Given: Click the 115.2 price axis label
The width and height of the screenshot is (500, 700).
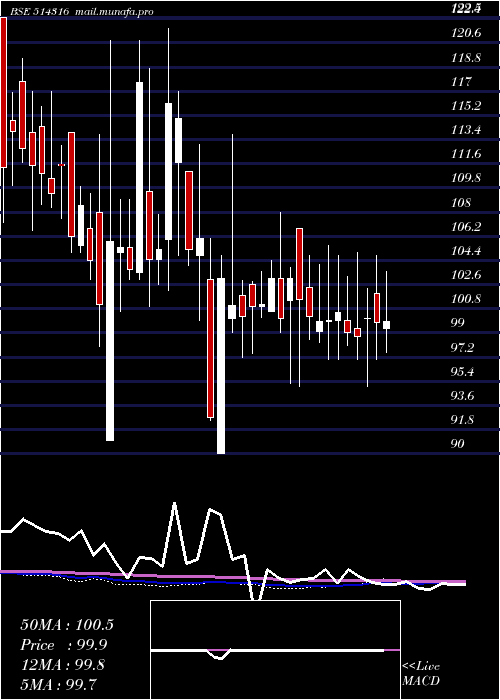Looking at the screenshot, I should (466, 106).
